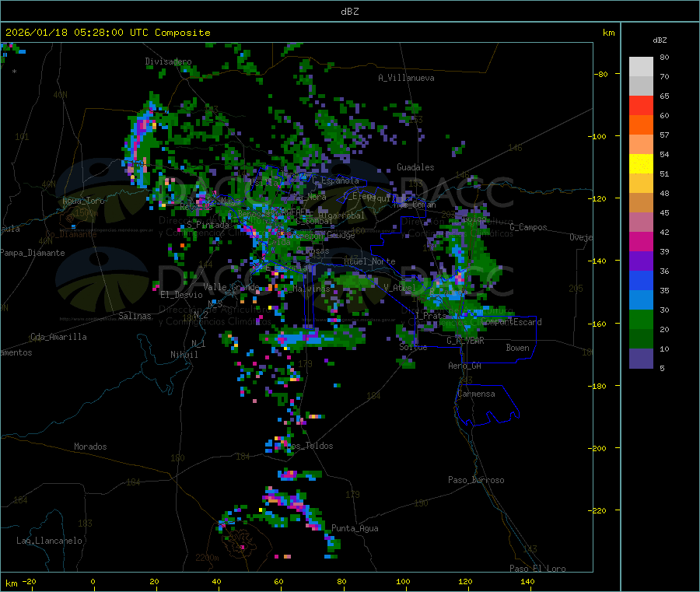Click the dBZ title at top
Image resolution: width=700 pixels, height=592 pixels.
(x=349, y=12)
